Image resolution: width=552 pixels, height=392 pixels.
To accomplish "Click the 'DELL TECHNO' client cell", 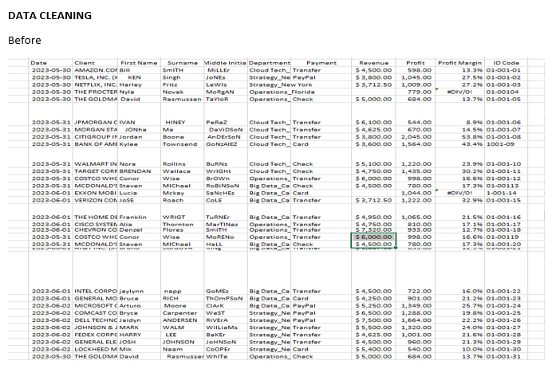I will point(96,320).
